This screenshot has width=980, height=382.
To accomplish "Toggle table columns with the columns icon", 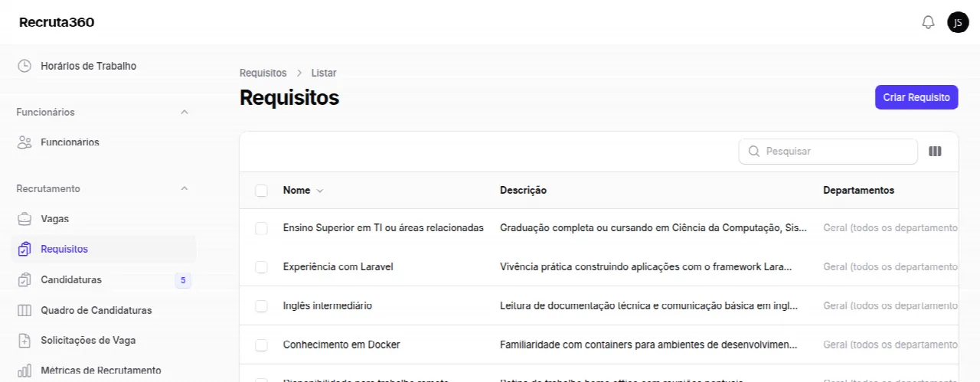I will click(935, 152).
